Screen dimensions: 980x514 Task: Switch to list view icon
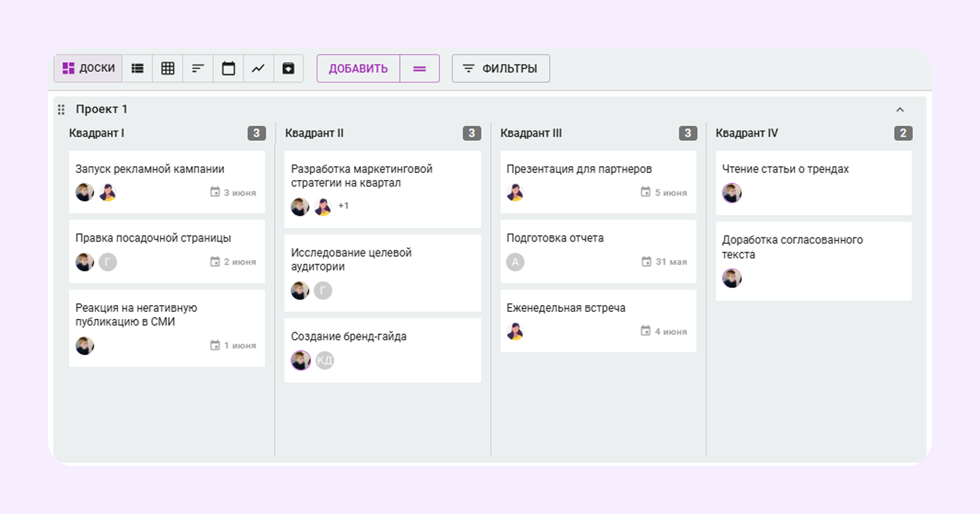point(137,69)
